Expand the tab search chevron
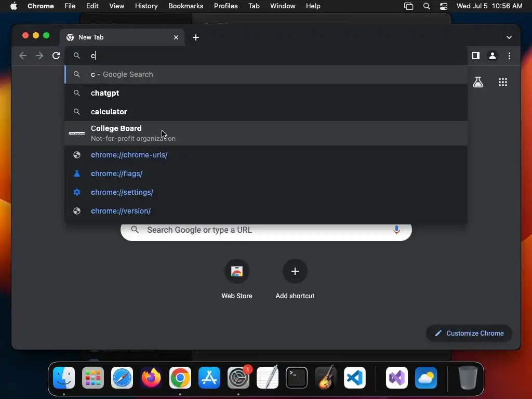The height and width of the screenshot is (399, 532). 509,37
